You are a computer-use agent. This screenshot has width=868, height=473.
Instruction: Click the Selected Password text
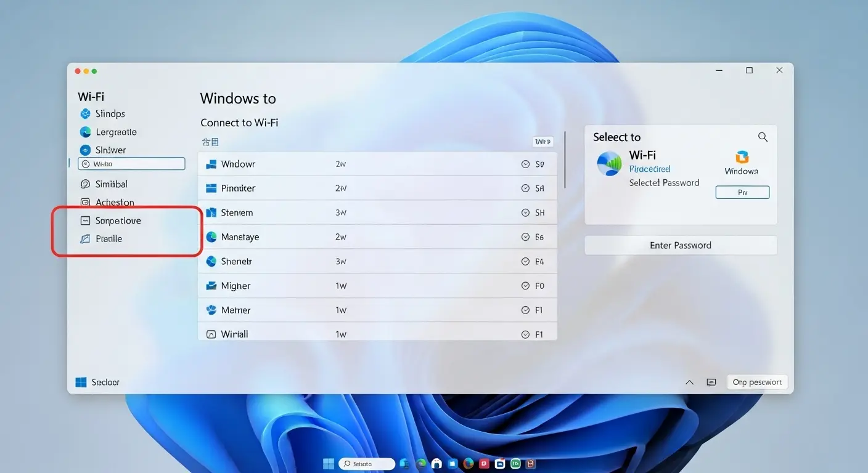coord(664,183)
